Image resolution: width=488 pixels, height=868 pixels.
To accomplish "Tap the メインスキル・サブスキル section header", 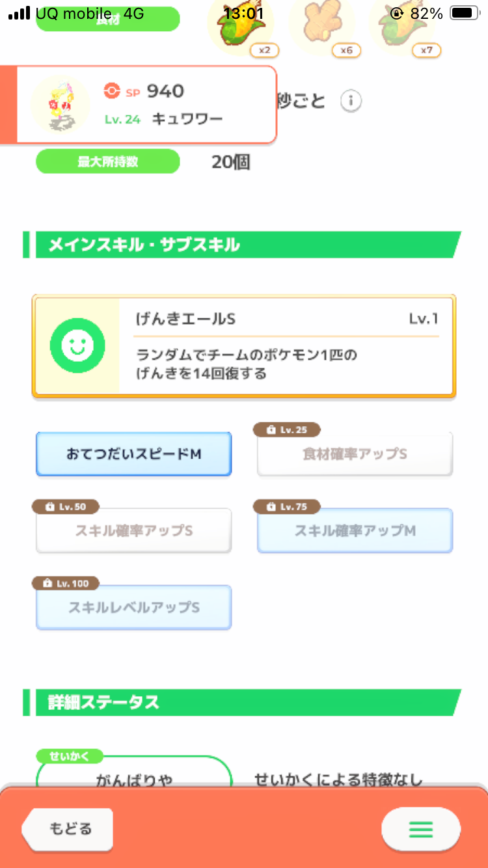I will click(x=241, y=245).
